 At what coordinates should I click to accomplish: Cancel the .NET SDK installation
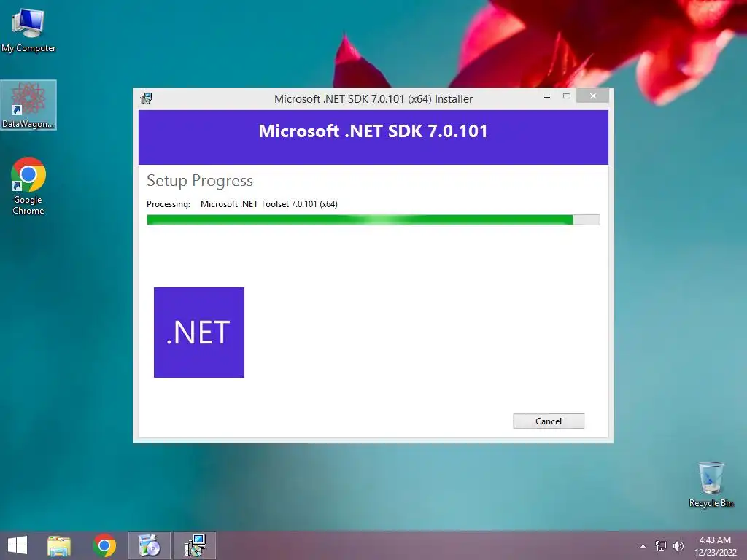click(549, 421)
